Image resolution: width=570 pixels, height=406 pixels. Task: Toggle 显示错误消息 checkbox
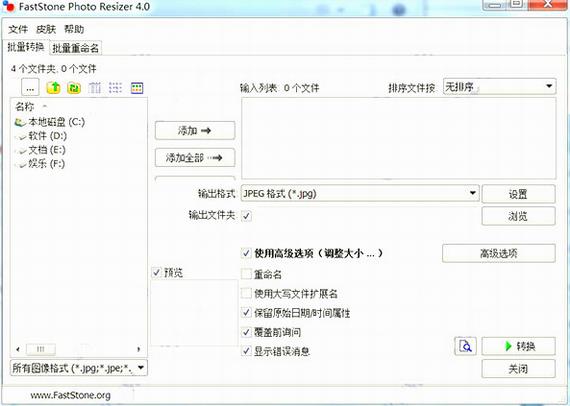click(246, 351)
